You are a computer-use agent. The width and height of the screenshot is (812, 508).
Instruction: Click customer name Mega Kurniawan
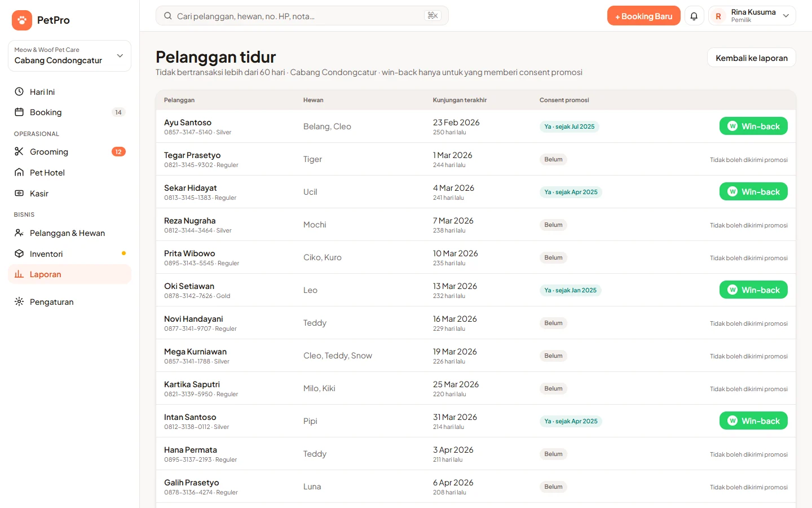tap(195, 352)
